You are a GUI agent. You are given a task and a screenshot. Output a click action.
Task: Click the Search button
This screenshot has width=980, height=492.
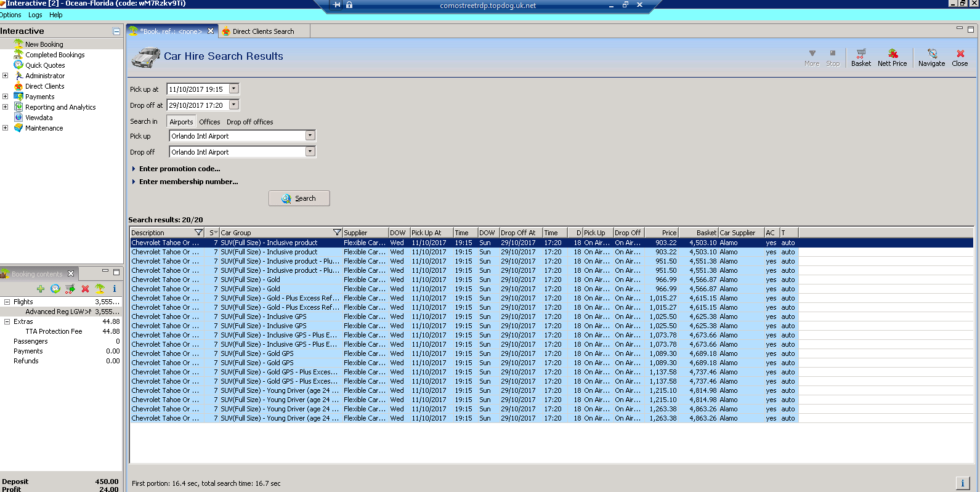click(x=299, y=198)
